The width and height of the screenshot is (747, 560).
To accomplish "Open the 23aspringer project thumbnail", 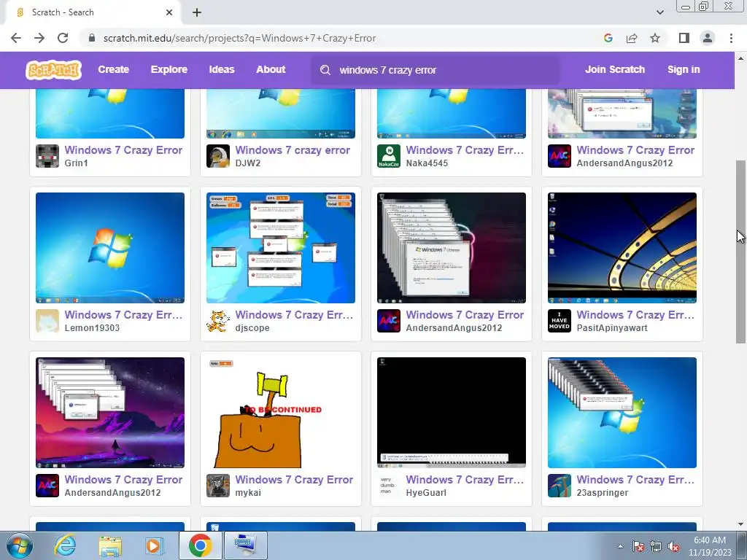I will (622, 413).
